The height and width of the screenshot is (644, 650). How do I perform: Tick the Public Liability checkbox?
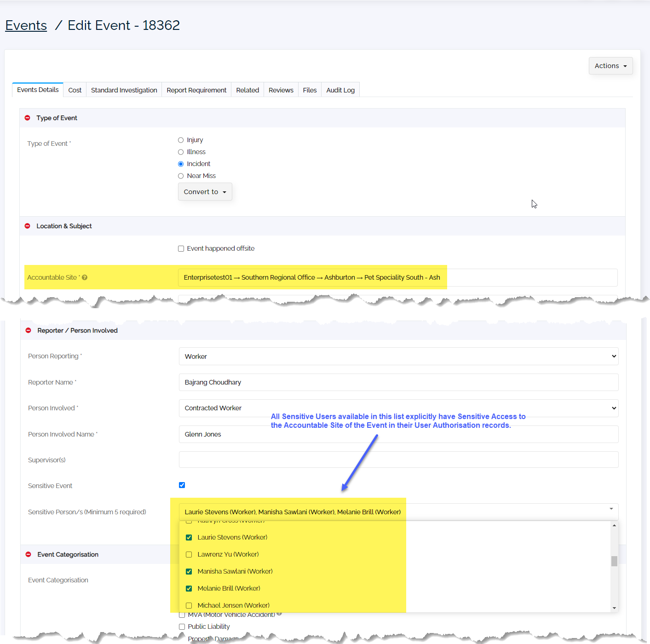coord(182,627)
